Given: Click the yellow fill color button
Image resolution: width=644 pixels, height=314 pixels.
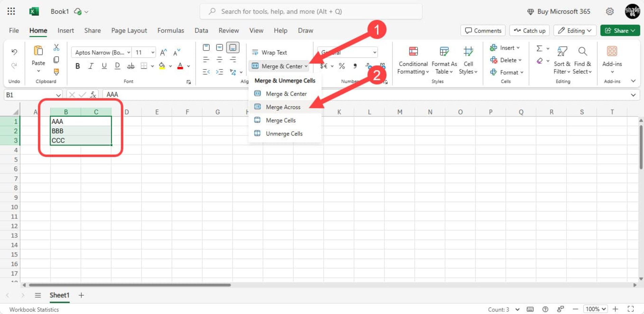Looking at the screenshot, I should pyautogui.click(x=162, y=66).
